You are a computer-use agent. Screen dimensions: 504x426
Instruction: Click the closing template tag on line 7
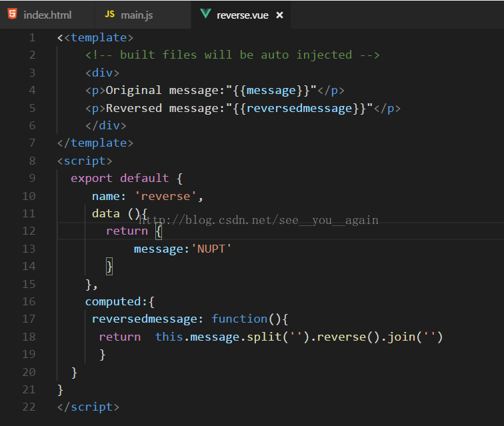click(95, 143)
